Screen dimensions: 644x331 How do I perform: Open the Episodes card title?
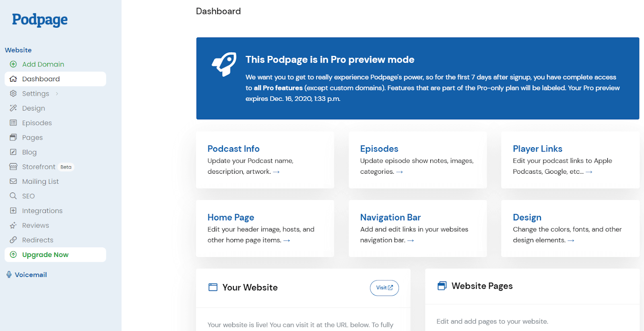pyautogui.click(x=379, y=149)
